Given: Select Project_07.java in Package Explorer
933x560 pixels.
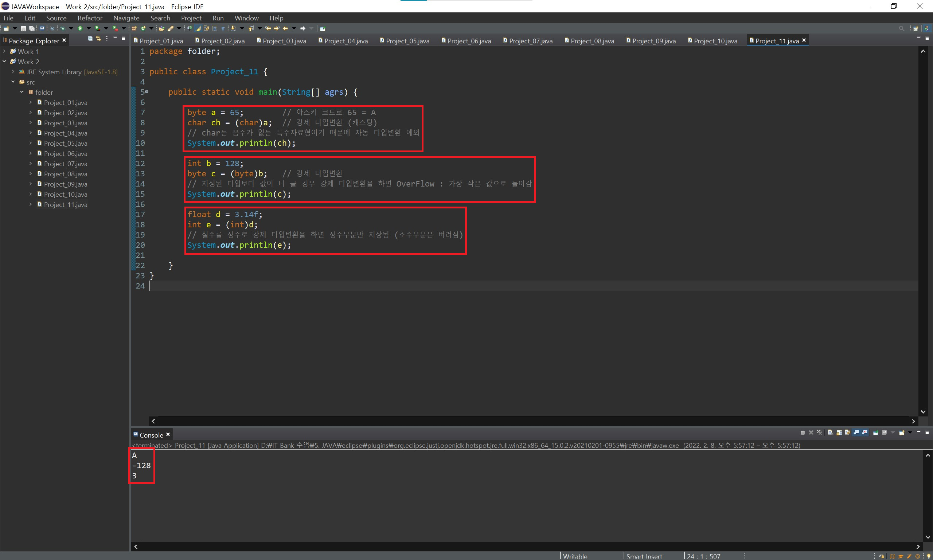Looking at the screenshot, I should [x=65, y=164].
